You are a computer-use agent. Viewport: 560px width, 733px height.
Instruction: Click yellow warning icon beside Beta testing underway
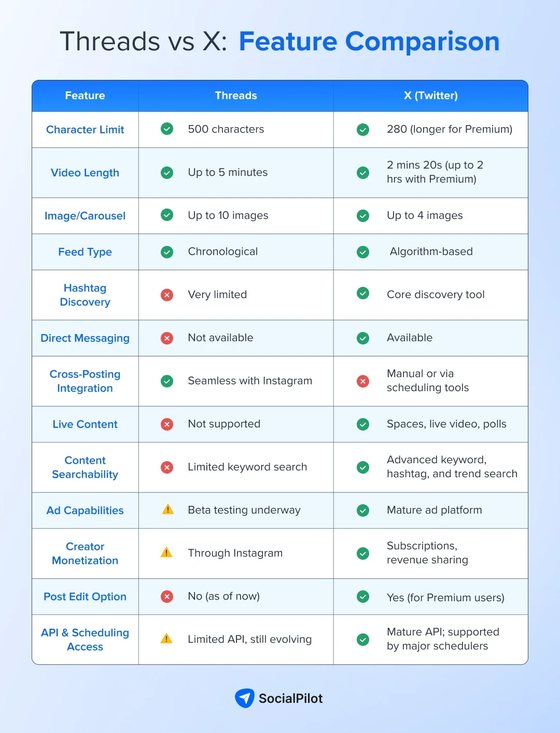(x=168, y=509)
